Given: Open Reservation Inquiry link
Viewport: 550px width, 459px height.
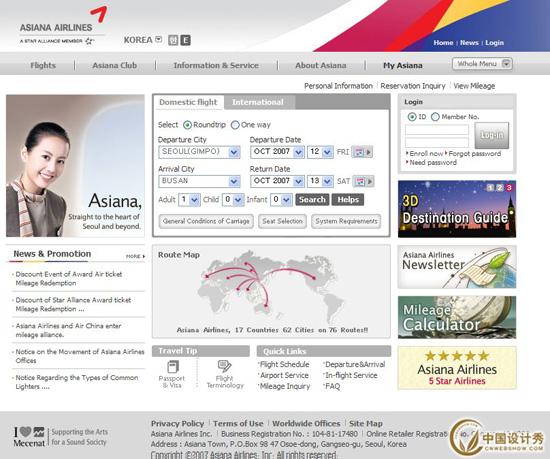Looking at the screenshot, I should tap(413, 86).
